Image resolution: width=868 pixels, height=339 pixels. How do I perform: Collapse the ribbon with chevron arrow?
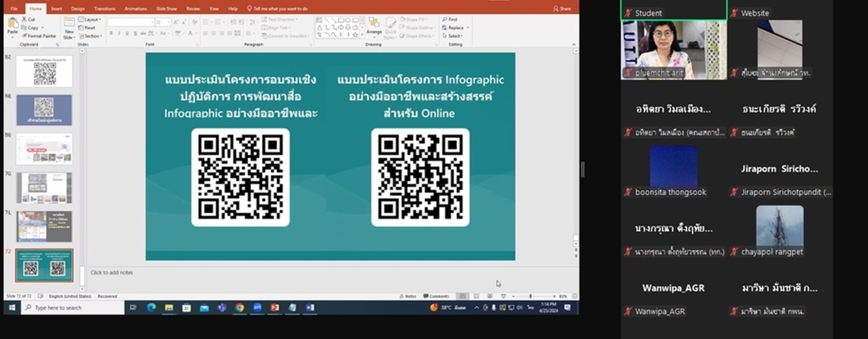574,44
